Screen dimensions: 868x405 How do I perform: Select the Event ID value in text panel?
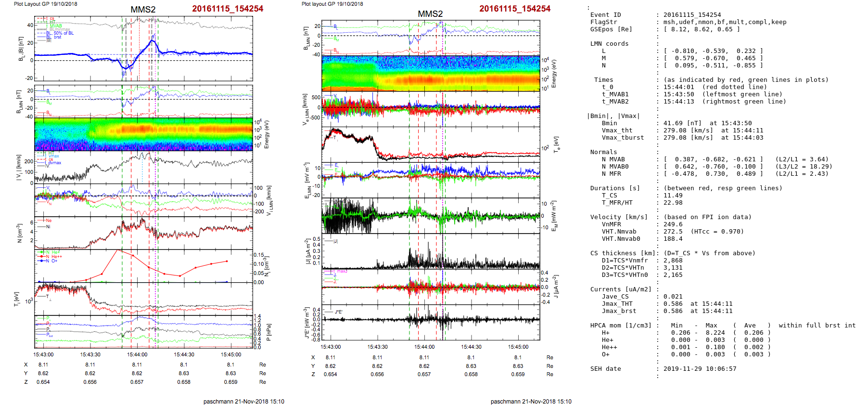tap(692, 15)
